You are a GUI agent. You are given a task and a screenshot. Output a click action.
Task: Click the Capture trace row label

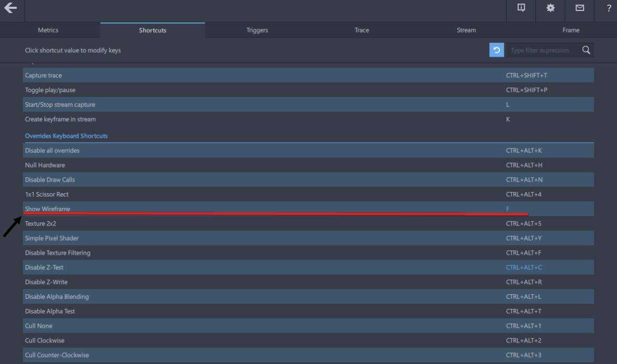(x=43, y=75)
